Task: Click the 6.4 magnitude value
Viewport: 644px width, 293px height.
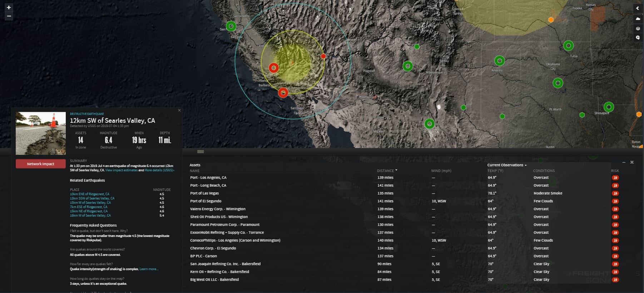Action: pyautogui.click(x=109, y=140)
